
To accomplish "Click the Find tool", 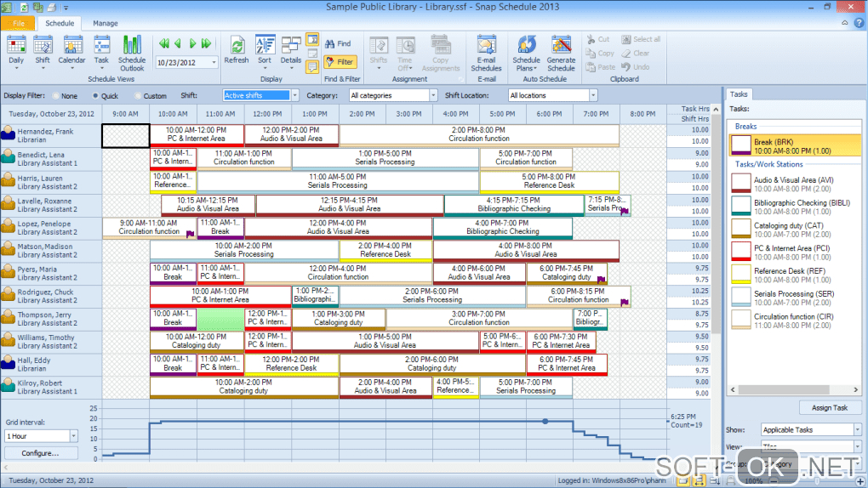I will pyautogui.click(x=339, y=43).
